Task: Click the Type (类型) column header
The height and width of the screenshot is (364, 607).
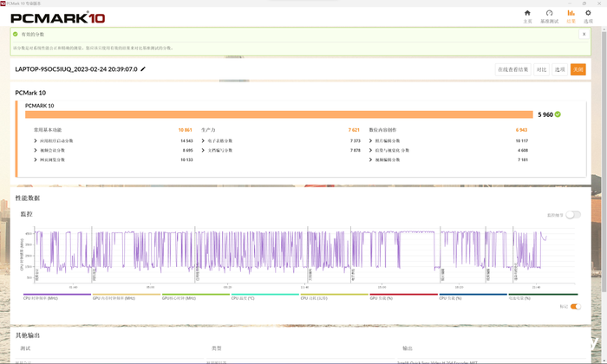Action: coord(217,348)
